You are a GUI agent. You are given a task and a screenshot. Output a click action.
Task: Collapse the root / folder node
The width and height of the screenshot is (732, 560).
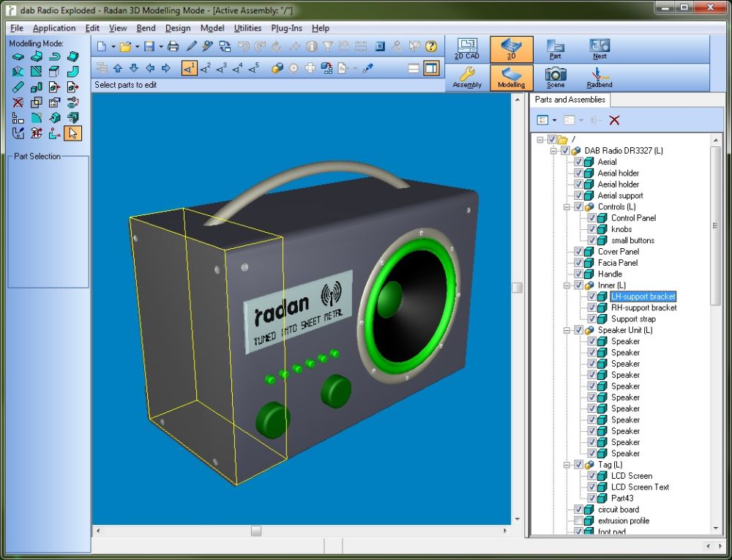pyautogui.click(x=540, y=140)
